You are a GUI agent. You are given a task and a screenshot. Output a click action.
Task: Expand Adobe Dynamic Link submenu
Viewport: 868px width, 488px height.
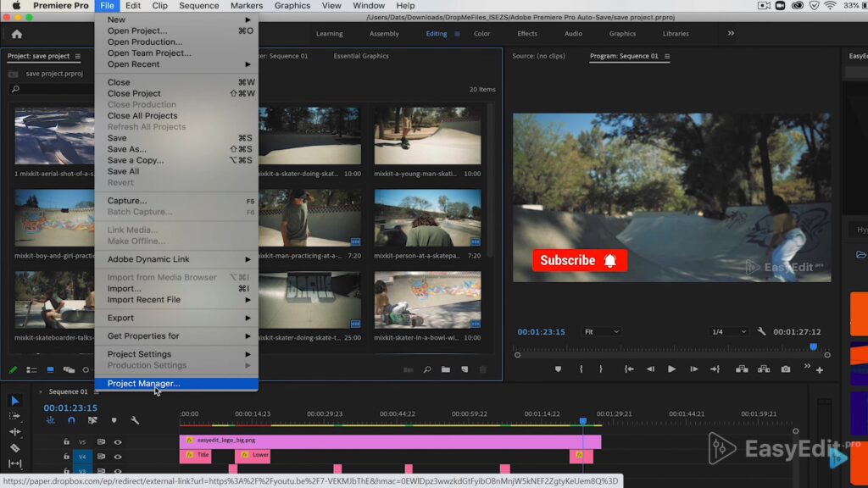[176, 259]
